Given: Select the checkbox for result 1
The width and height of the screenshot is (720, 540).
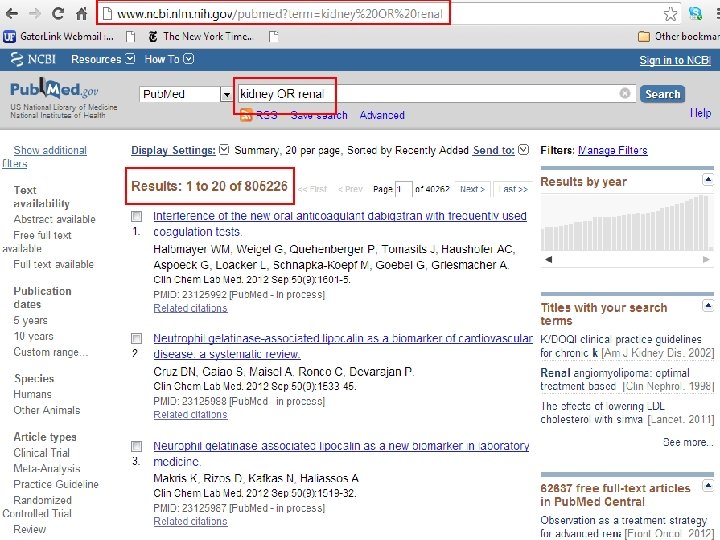Looking at the screenshot, I should (x=136, y=216).
